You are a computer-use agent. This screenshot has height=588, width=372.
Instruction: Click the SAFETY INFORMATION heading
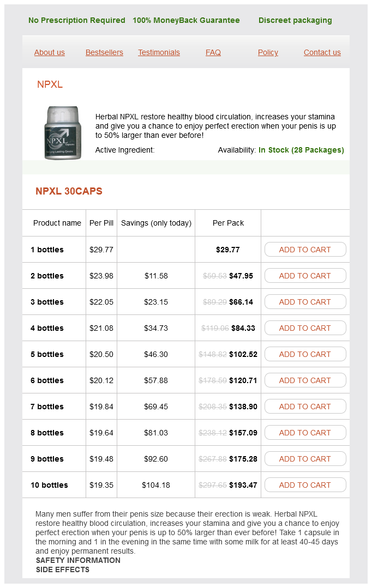coord(78,560)
